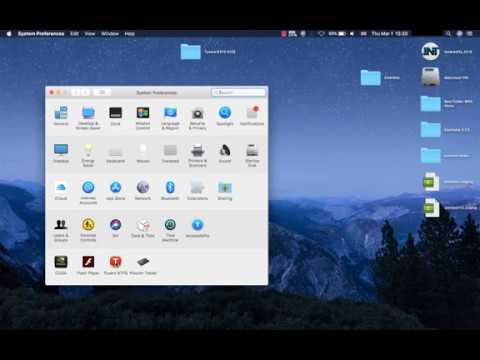
Task: Click the Spotlight magnifier in menu bar
Action: (x=448, y=34)
